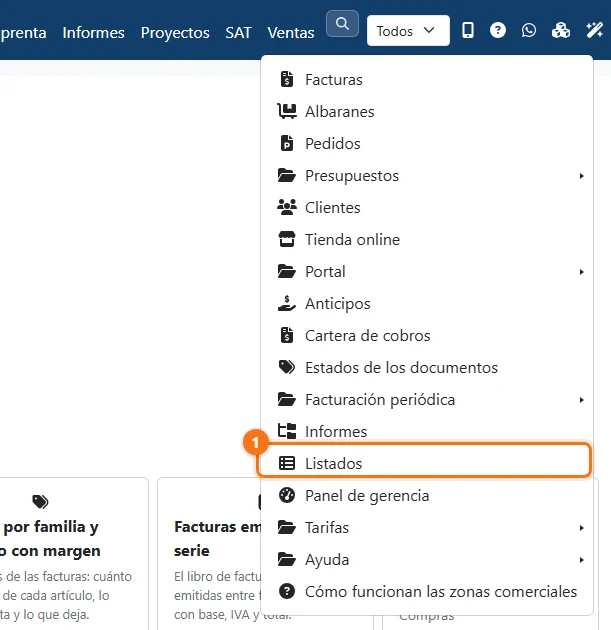The height and width of the screenshot is (630, 611).
Task: Expand Facturación periódica submenu arrow
Action: pos(581,400)
